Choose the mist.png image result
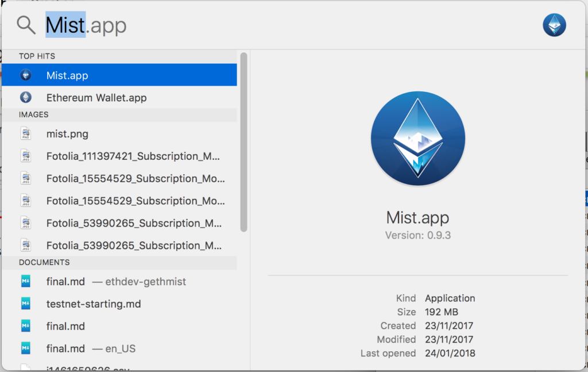This screenshot has width=588, height=372. [x=67, y=134]
